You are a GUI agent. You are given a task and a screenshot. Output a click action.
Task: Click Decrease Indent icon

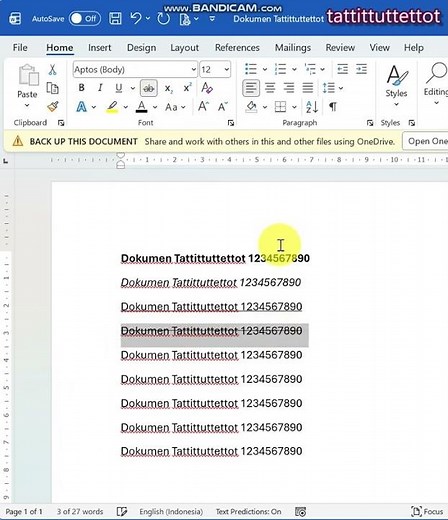point(342,69)
